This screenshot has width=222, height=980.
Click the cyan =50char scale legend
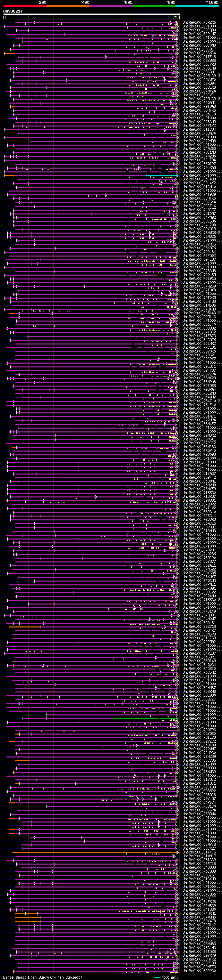tap(166, 977)
